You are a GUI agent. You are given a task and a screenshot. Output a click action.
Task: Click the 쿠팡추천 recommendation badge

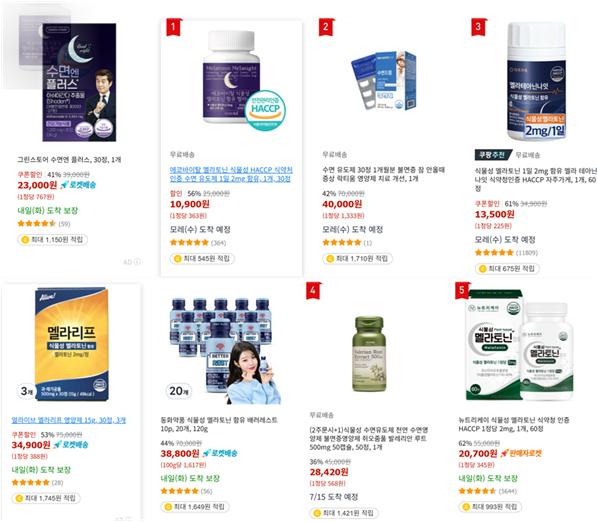coord(493,155)
